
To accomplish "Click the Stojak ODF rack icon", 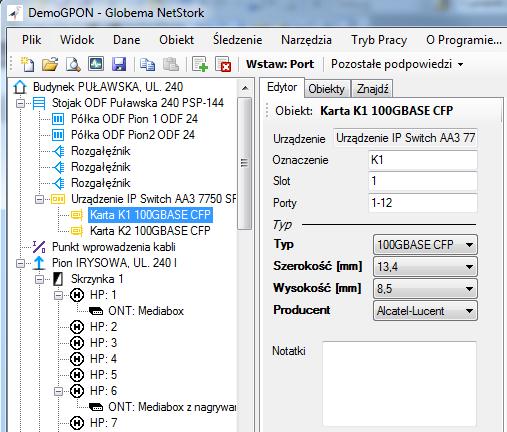I will click(x=39, y=103).
